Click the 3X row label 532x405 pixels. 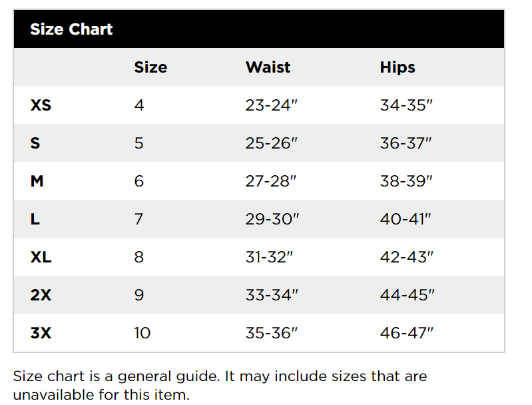click(x=41, y=333)
